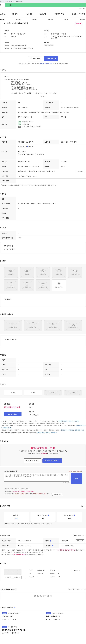The height and width of the screenshot is (644, 86).
Task: Click the 관심기업 button
Action: (x=8, y=577)
